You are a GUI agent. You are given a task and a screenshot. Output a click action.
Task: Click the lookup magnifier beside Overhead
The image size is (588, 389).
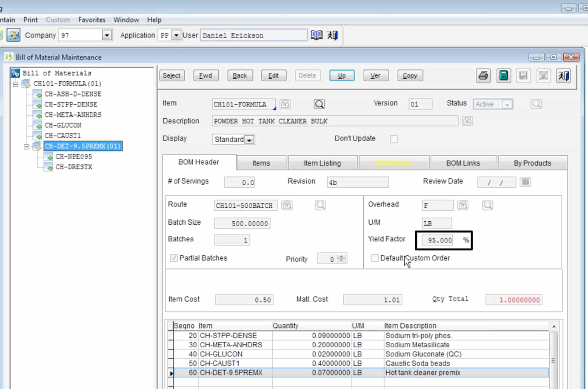488,206
